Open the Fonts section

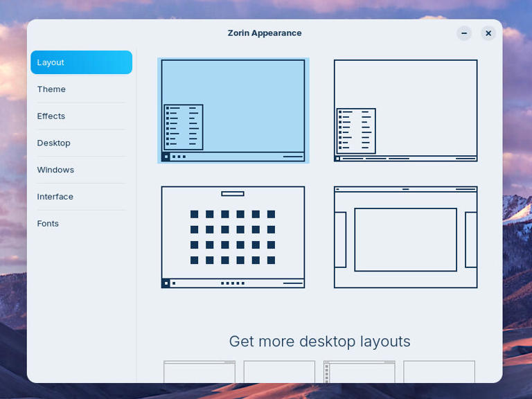point(82,223)
